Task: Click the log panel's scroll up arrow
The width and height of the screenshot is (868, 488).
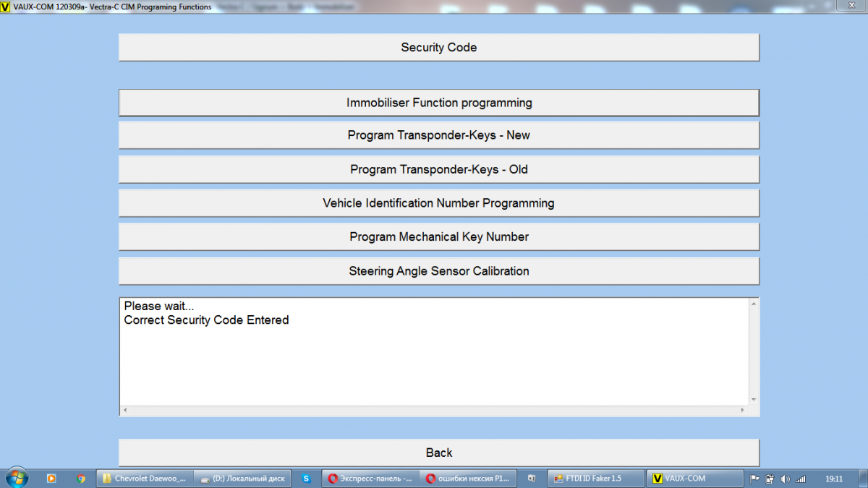Action: coord(753,304)
